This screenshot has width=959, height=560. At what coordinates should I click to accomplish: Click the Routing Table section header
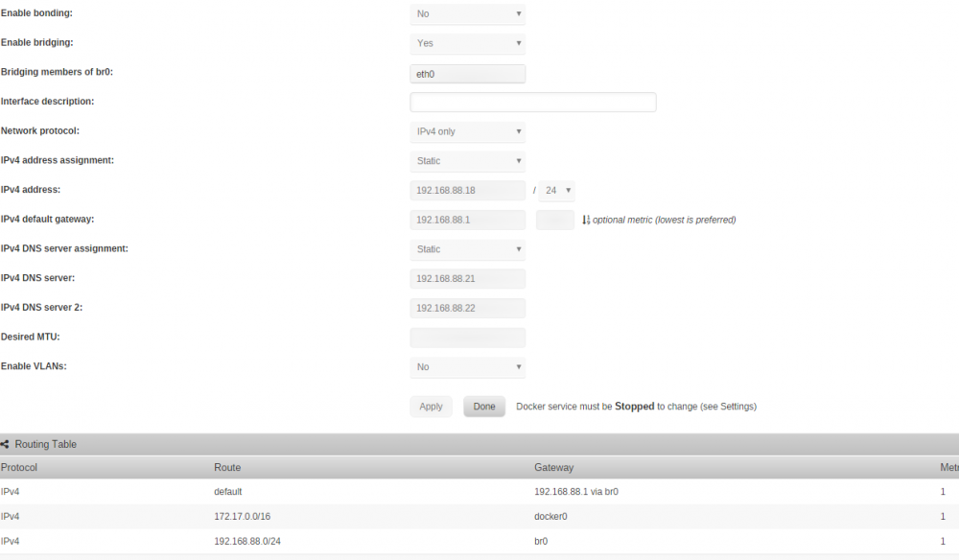(479, 445)
